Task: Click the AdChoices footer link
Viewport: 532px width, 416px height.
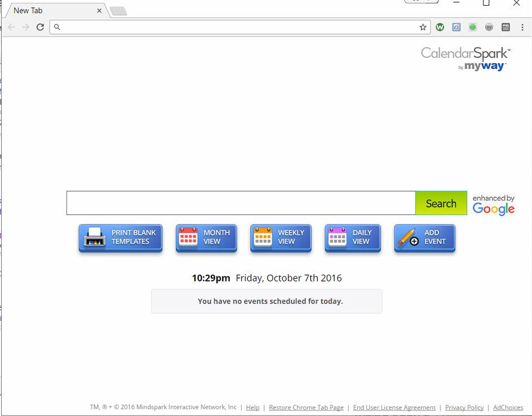Action: 508,407
